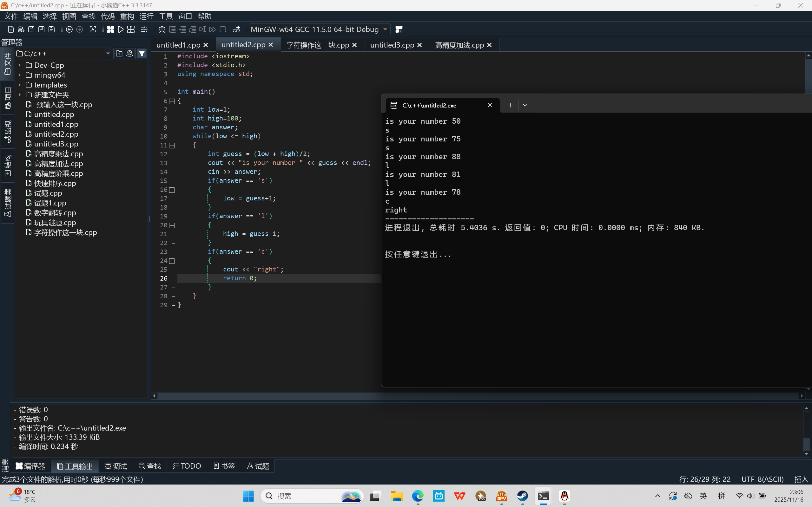Click the compiler options sliders icon

tap(144, 29)
